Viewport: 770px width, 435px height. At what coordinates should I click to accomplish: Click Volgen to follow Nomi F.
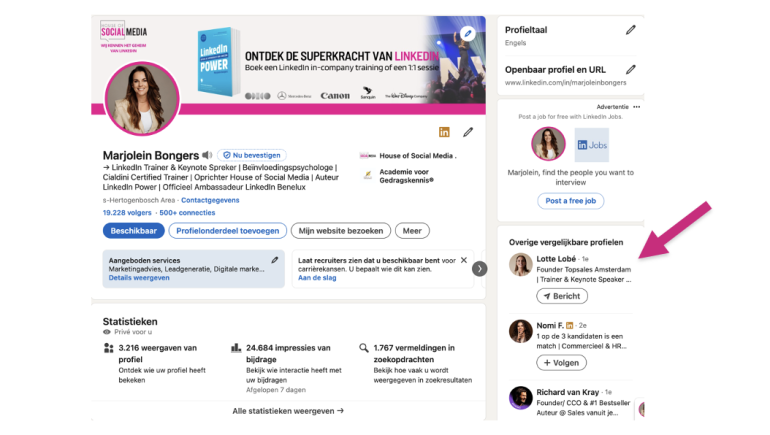(561, 363)
